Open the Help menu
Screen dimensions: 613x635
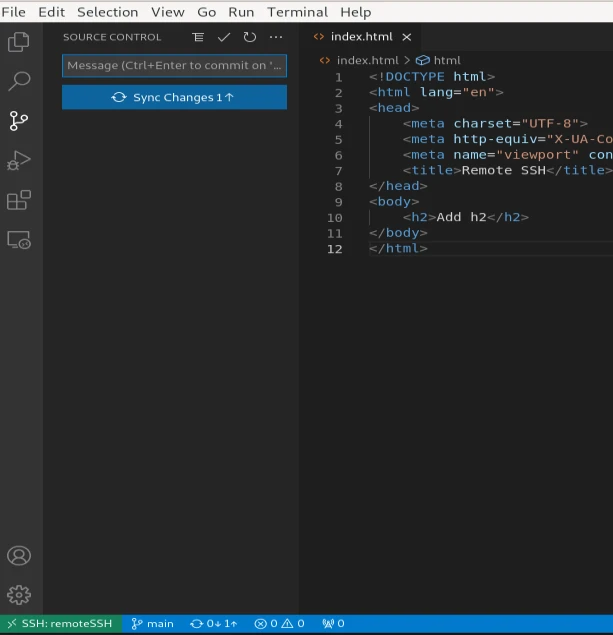[355, 12]
